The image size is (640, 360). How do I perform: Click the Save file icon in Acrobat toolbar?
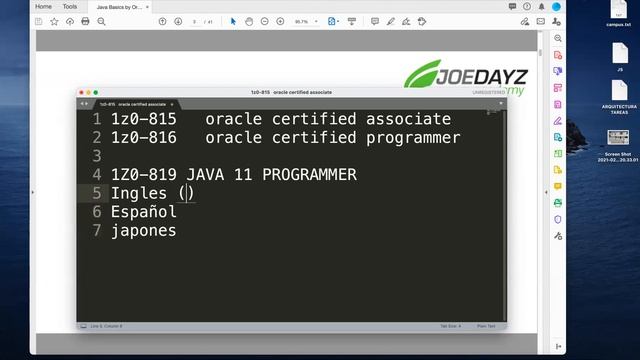[x=39, y=22]
